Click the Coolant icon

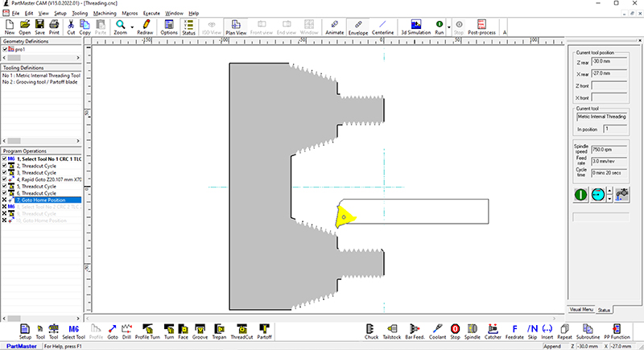tap(436, 331)
